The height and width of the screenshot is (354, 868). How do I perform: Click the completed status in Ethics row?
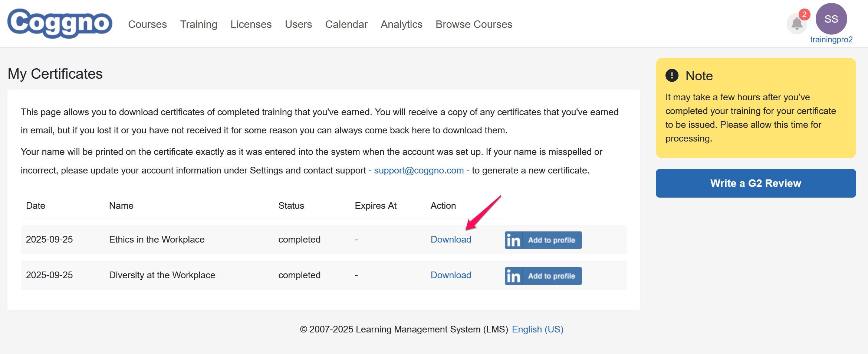coord(299,240)
